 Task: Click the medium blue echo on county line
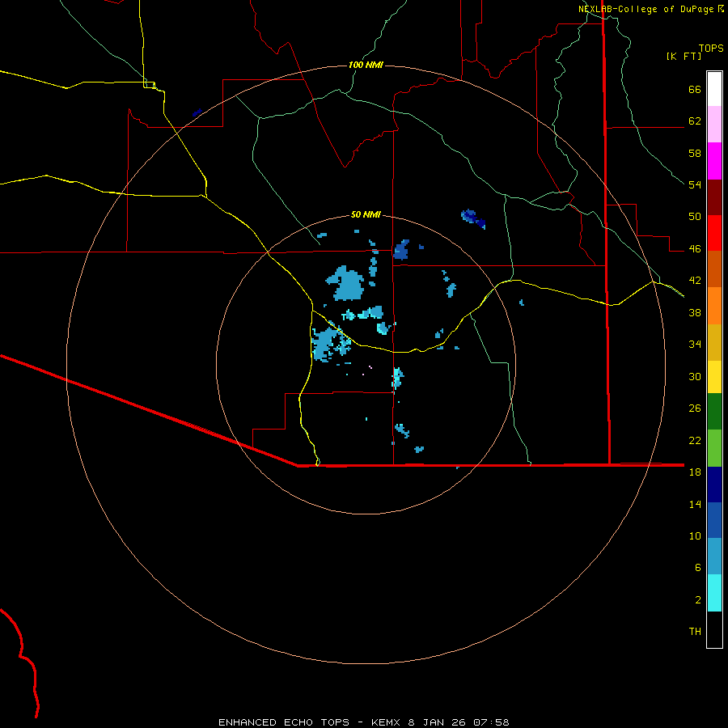pos(401,250)
